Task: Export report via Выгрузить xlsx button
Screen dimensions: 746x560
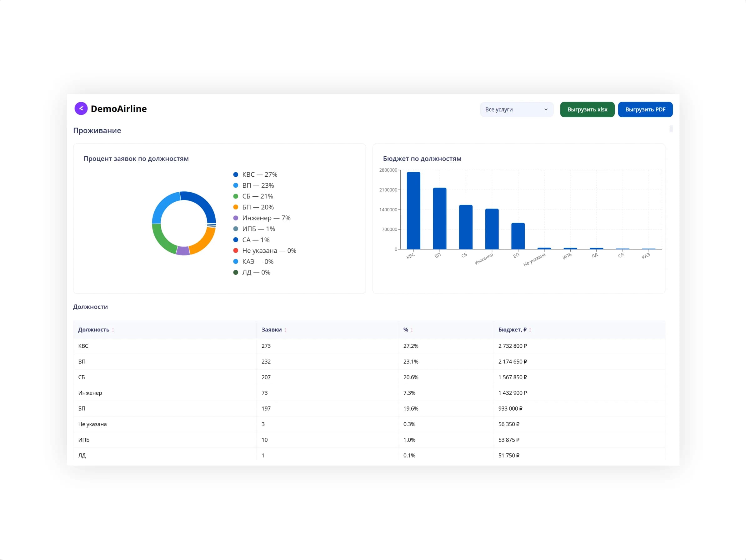Action: tap(587, 109)
